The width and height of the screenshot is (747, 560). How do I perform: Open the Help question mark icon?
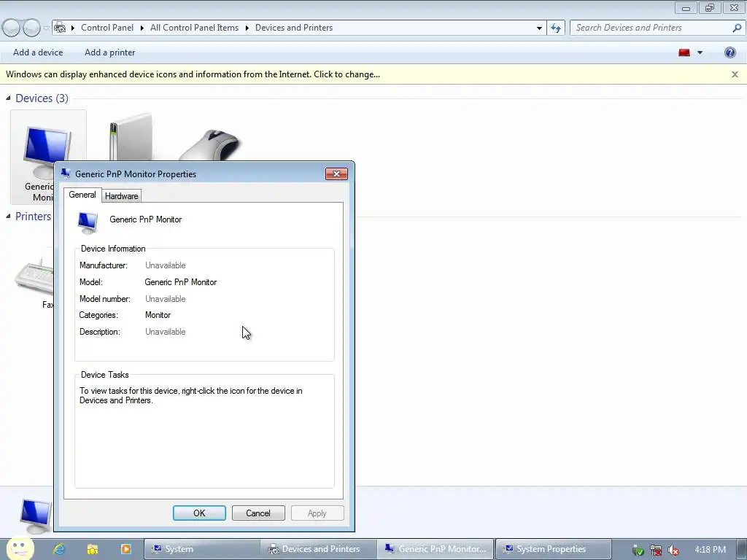[729, 52]
